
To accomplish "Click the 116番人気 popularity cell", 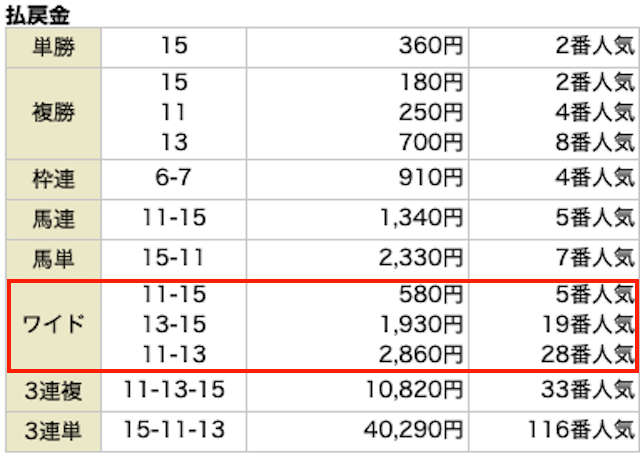I will click(581, 430).
